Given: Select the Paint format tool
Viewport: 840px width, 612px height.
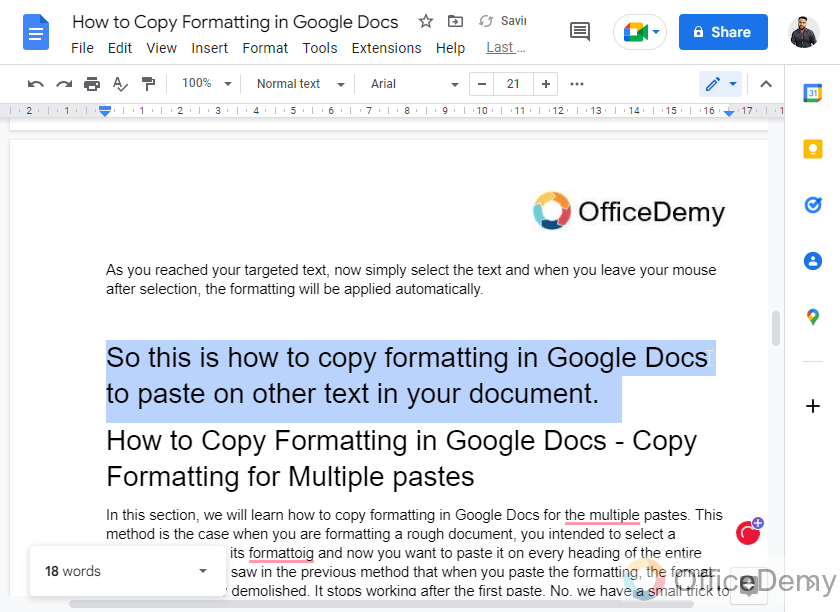Looking at the screenshot, I should 148,84.
